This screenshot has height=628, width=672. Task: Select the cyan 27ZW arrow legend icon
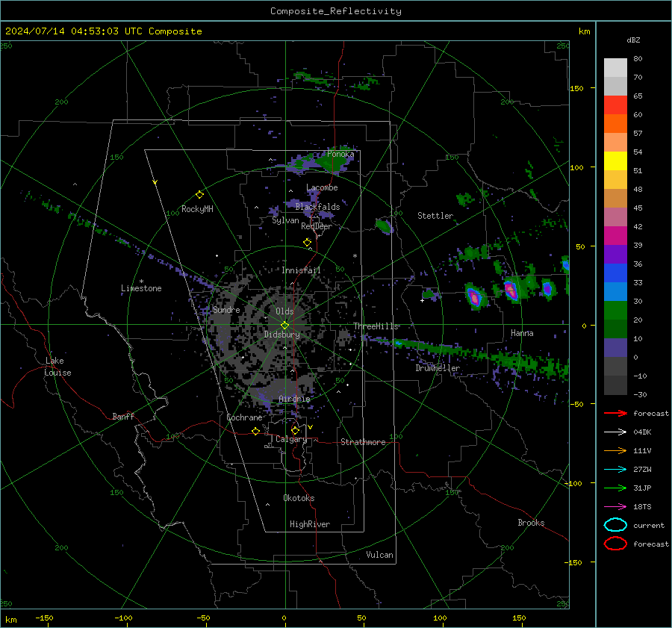(x=615, y=469)
